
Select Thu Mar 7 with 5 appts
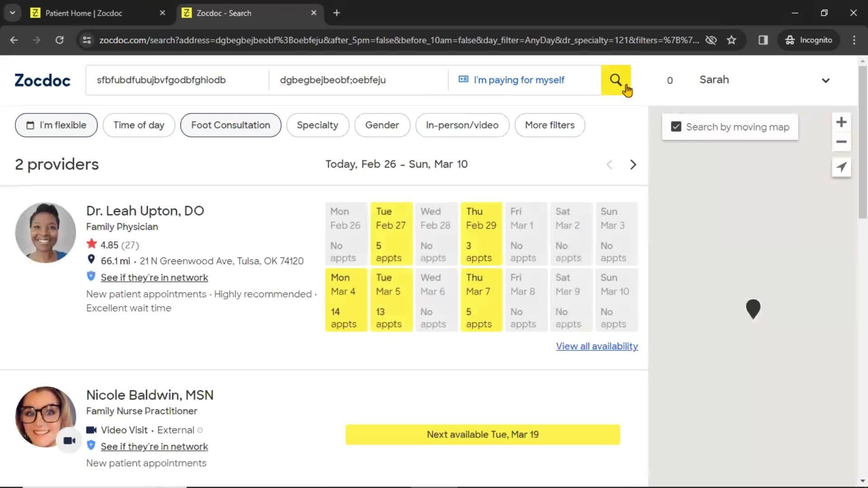(x=481, y=300)
